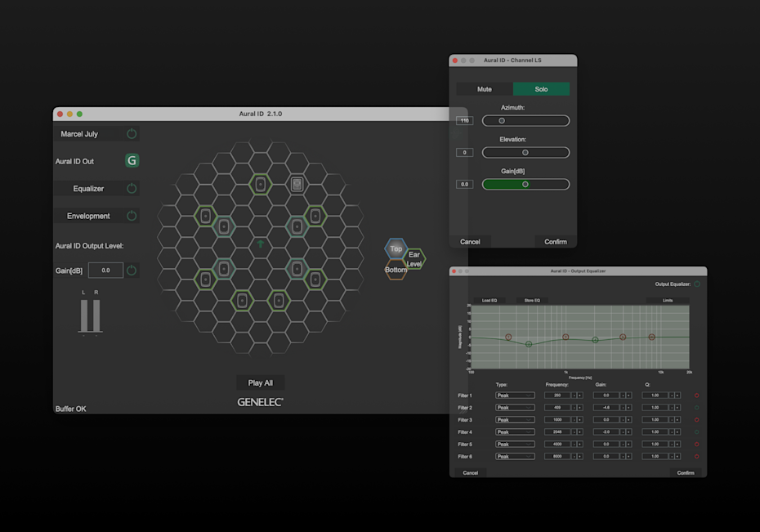Open the Filter 2 Type dropdown
This screenshot has height=532, width=760.
(x=515, y=408)
